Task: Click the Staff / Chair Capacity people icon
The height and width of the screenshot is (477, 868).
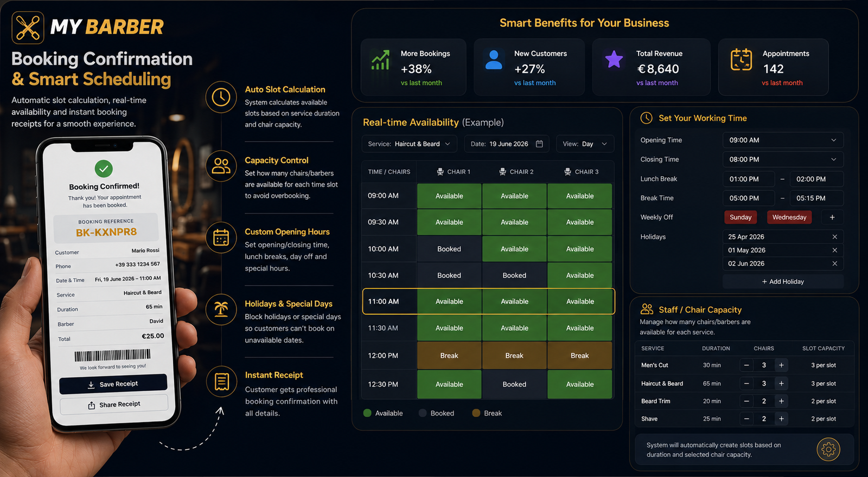Action: point(647,309)
